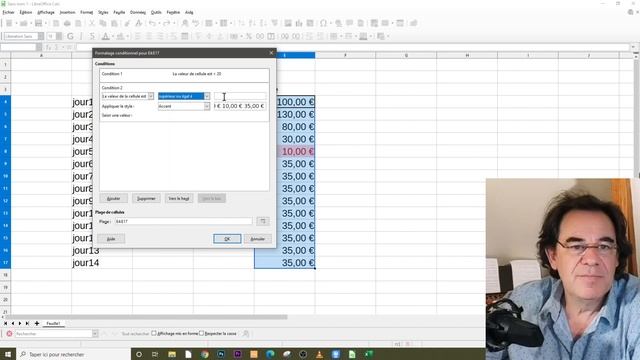Click the Save document icon
This screenshot has width=640, height=360.
(38, 23)
